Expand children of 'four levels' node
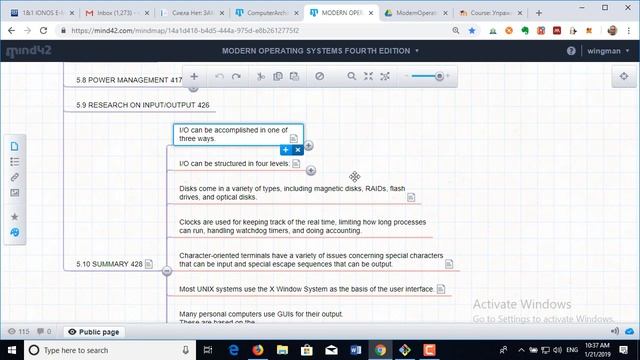 [311, 170]
